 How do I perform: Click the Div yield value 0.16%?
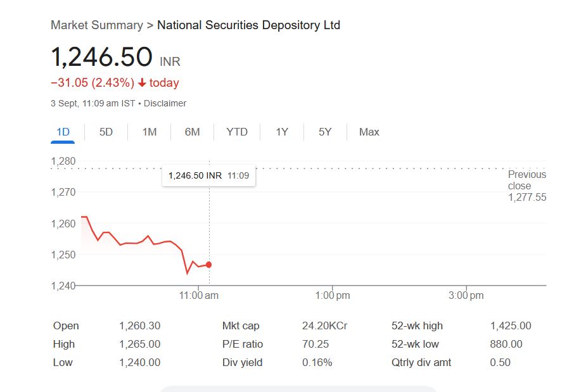tap(317, 363)
